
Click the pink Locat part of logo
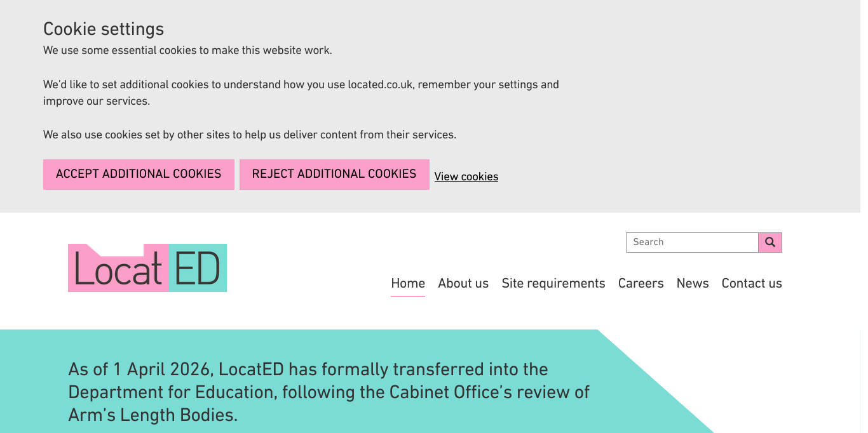[118, 269]
